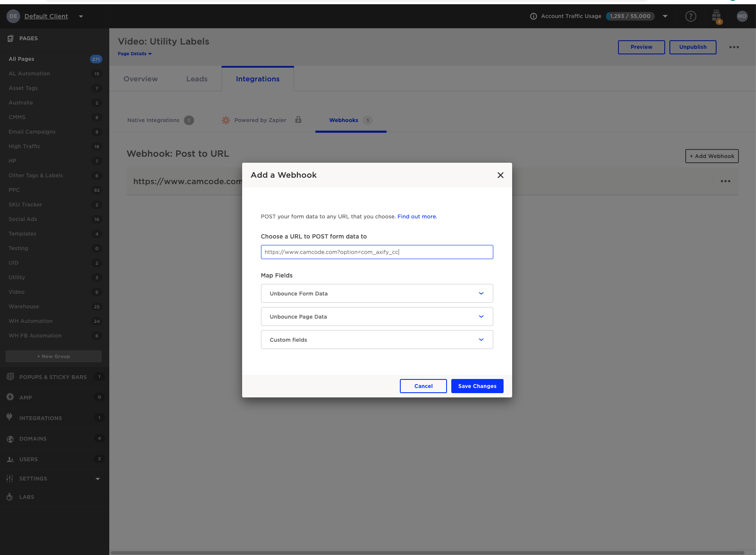Screen dimensions: 756x555
Task: Open the Powered by Zapier sub-tab
Action: [x=260, y=120]
